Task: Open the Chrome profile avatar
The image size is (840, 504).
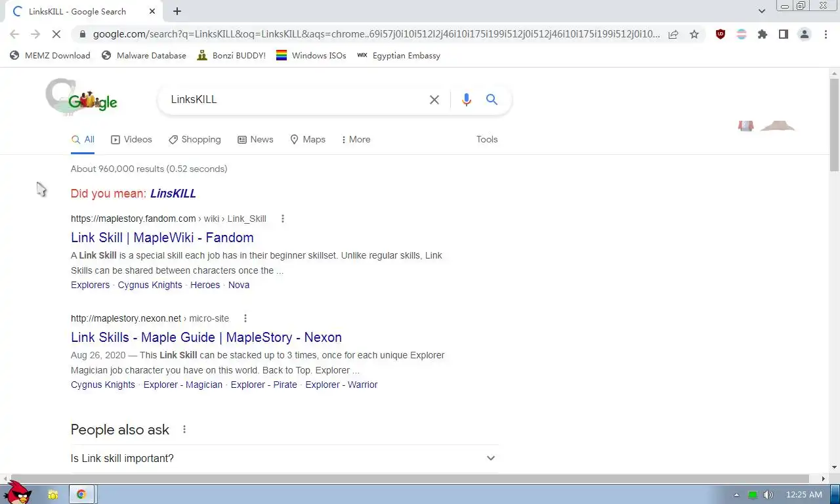Action: [x=805, y=34]
